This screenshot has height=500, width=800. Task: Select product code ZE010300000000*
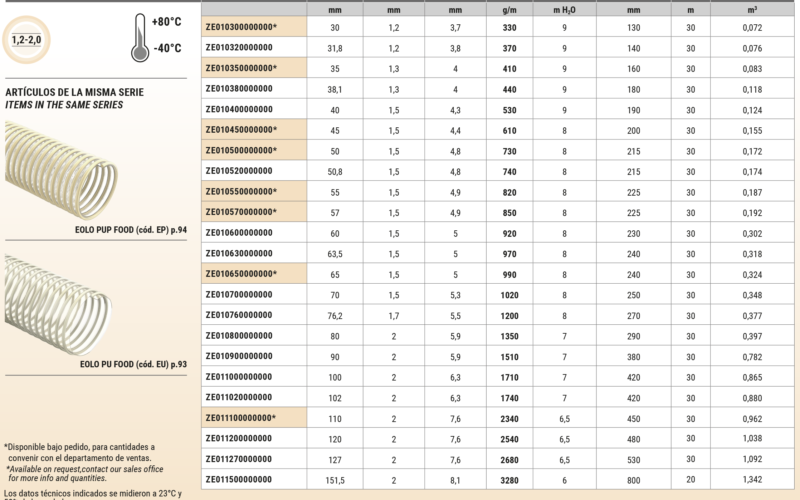(x=241, y=27)
